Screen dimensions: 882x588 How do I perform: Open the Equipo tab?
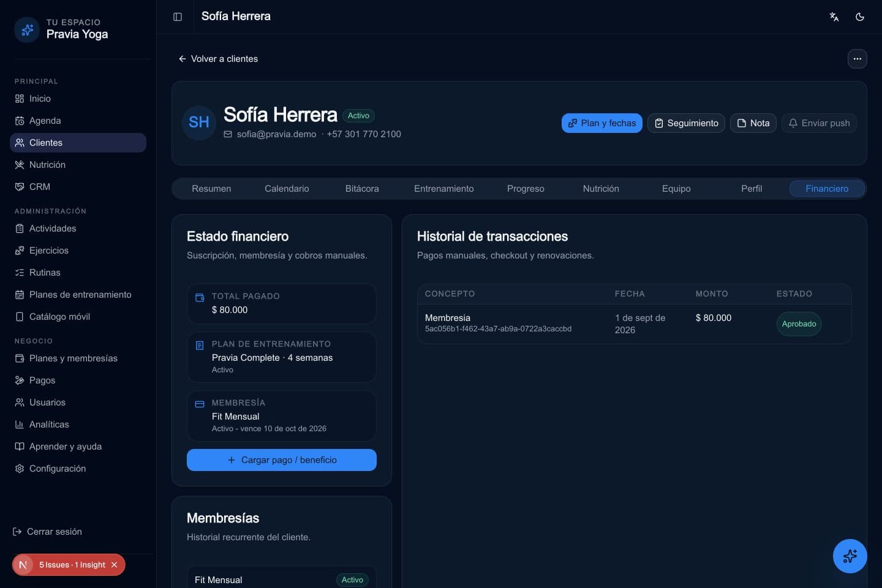pos(676,189)
